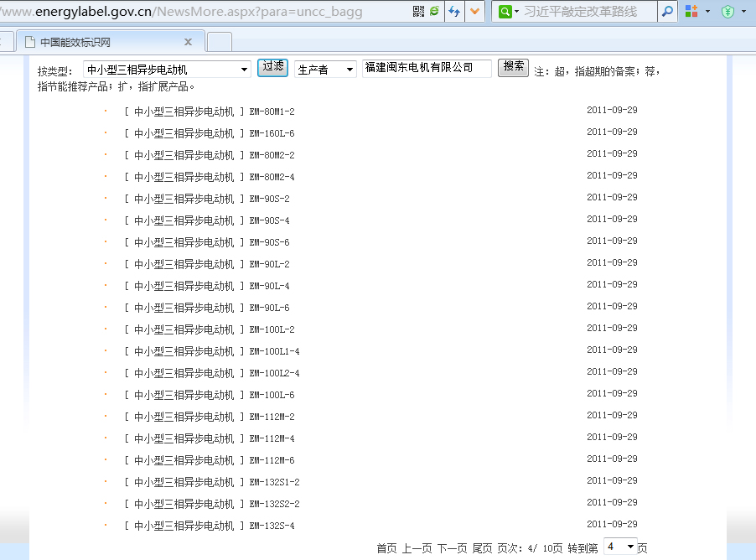756x560 pixels.
Task: Open the 生产者 search field dropdown
Action: click(325, 70)
